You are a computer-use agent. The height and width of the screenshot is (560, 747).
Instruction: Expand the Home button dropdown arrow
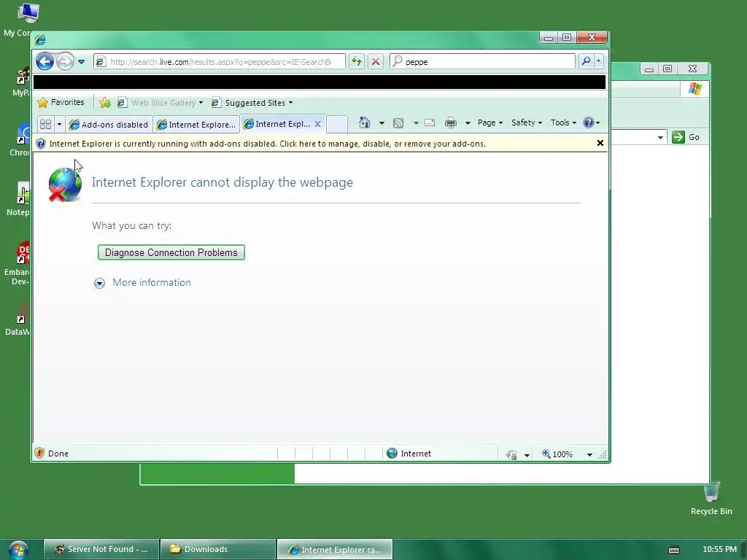(382, 122)
